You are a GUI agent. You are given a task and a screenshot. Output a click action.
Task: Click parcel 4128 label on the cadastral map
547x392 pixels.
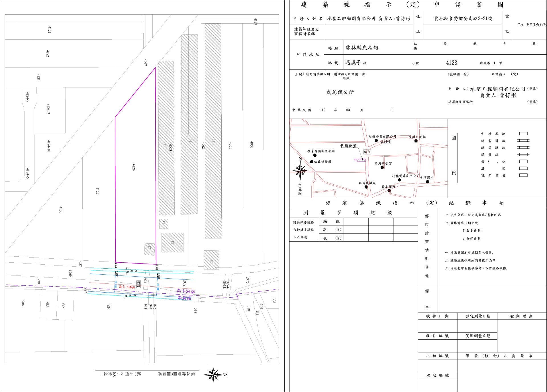pos(134,167)
